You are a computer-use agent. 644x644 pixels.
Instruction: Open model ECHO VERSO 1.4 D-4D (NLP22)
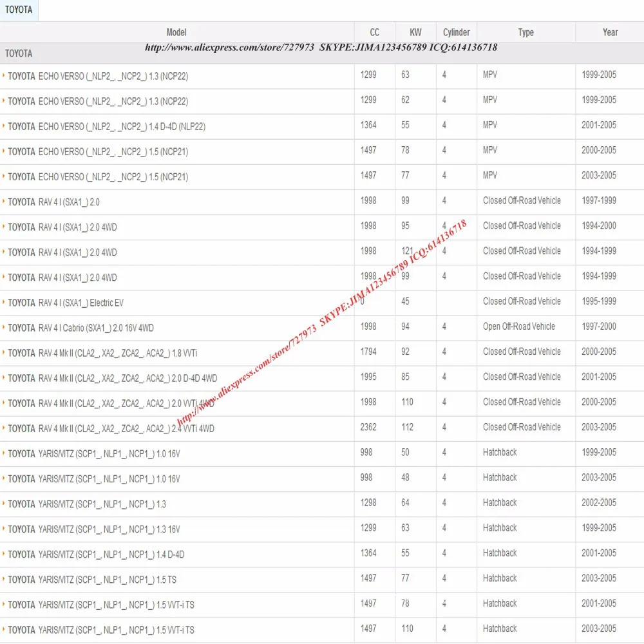click(106, 127)
